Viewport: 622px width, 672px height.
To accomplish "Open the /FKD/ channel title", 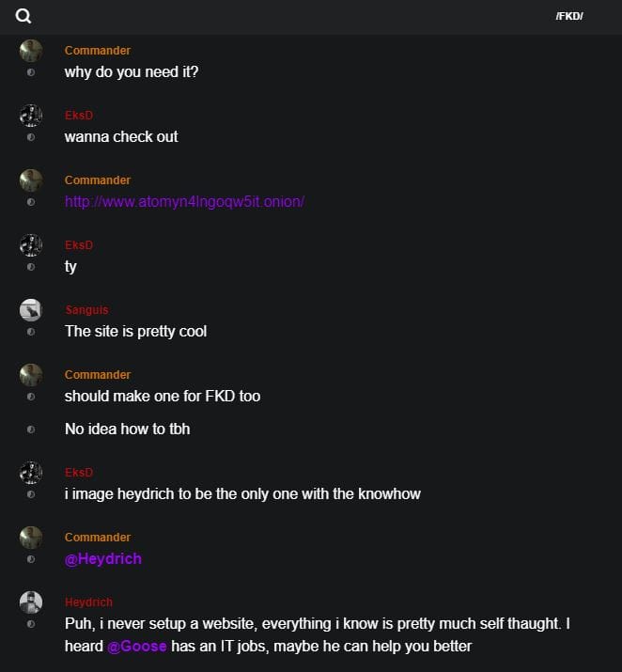I will pyautogui.click(x=569, y=16).
